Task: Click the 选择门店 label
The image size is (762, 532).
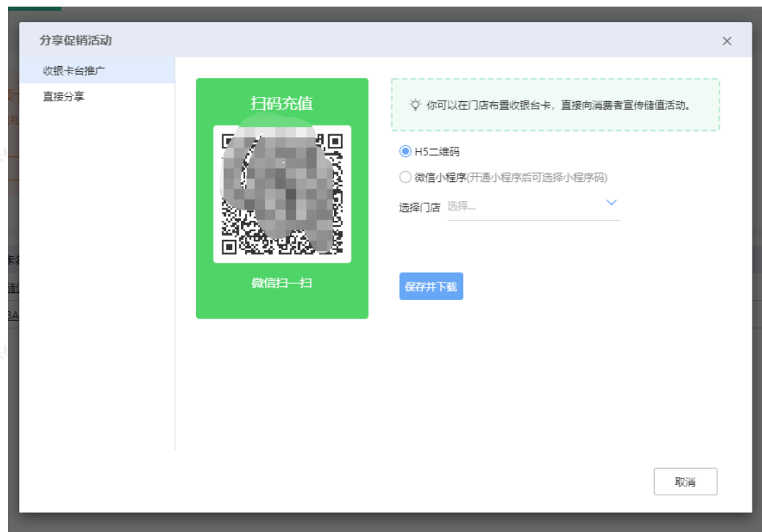Action: (x=419, y=208)
